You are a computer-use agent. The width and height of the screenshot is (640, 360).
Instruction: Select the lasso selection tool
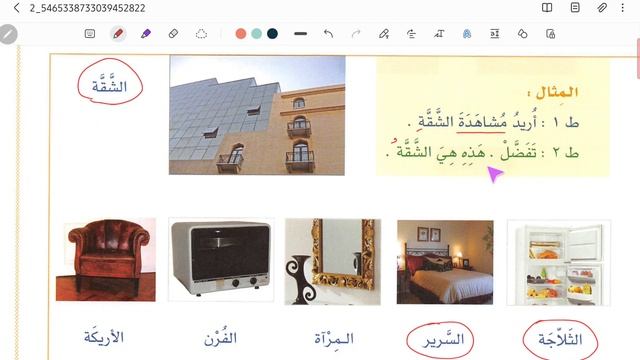click(x=201, y=34)
